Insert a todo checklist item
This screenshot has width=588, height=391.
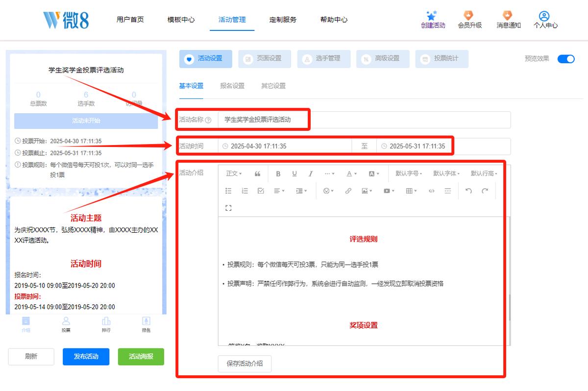click(261, 191)
